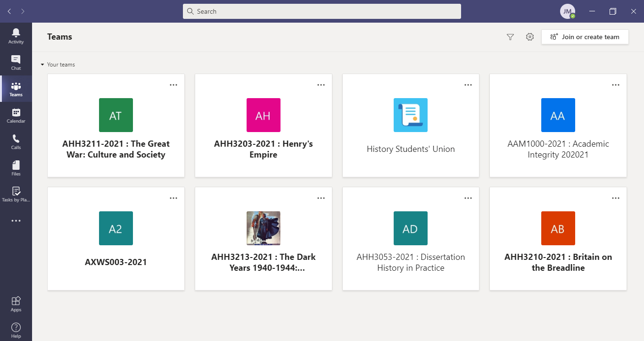Open more options for History Students' Union
The image size is (644, 341).
click(x=468, y=85)
